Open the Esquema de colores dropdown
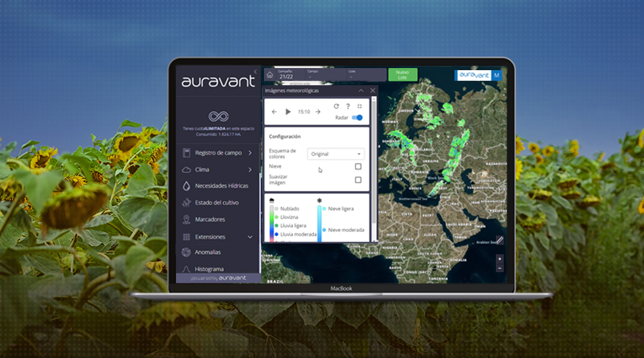This screenshot has width=644, height=358. [x=336, y=154]
